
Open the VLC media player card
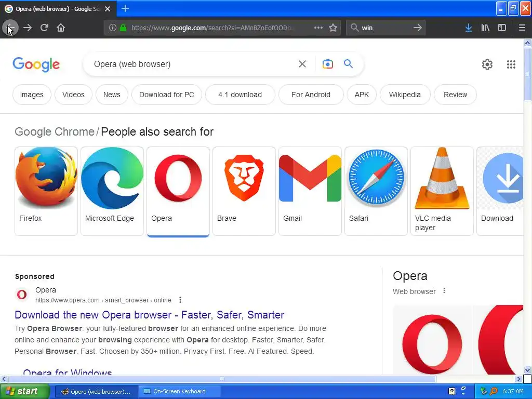click(x=442, y=191)
